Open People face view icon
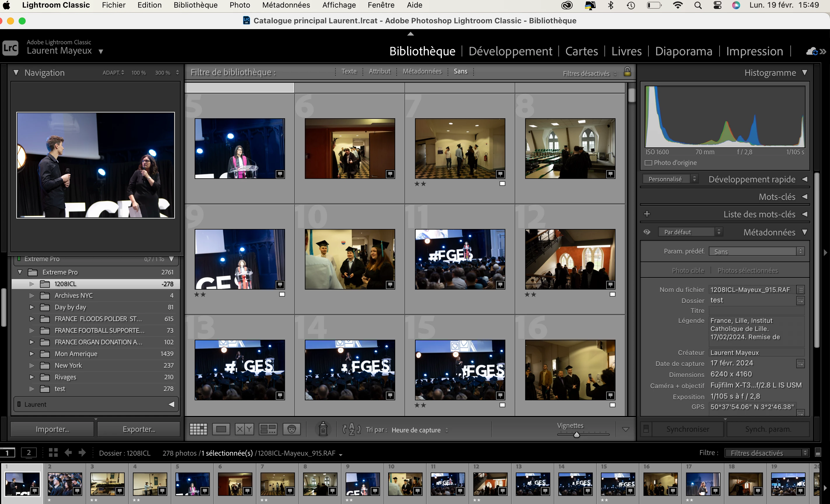This screenshot has width=830, height=504. (291, 429)
